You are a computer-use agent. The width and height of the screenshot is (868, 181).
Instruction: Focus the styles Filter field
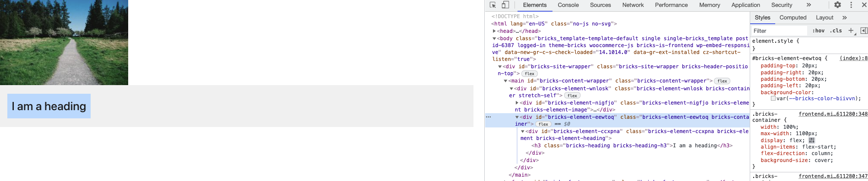779,31
